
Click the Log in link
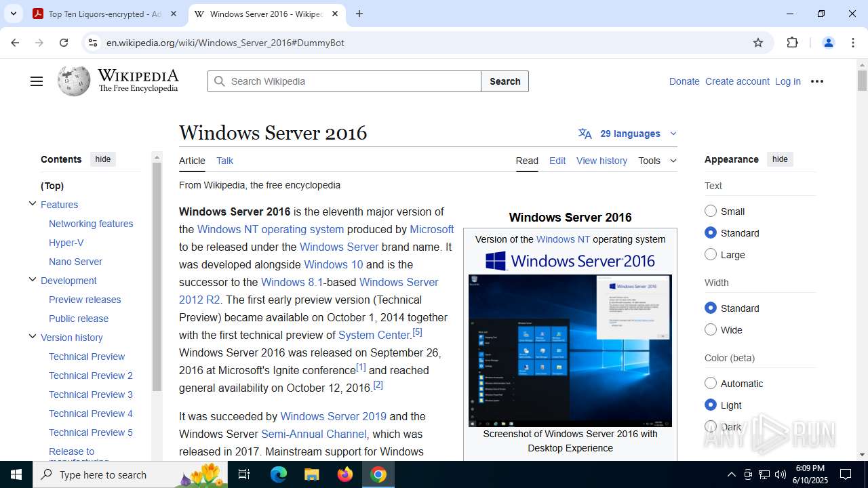click(787, 81)
